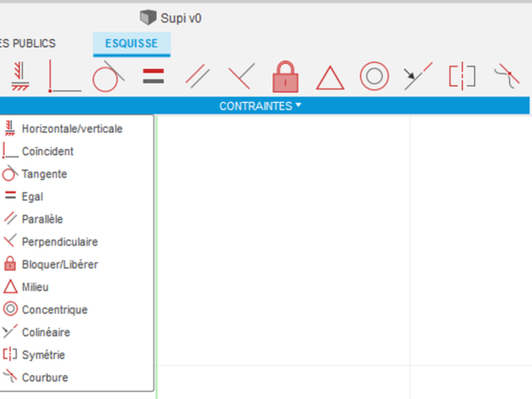Select Symétrie in the dropdown list
This screenshot has height=399, width=532.
tap(43, 355)
